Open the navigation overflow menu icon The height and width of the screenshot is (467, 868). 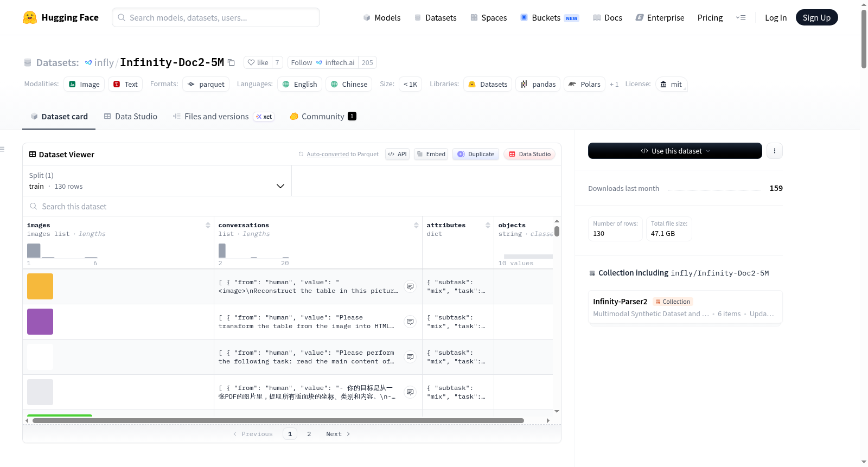click(741, 17)
